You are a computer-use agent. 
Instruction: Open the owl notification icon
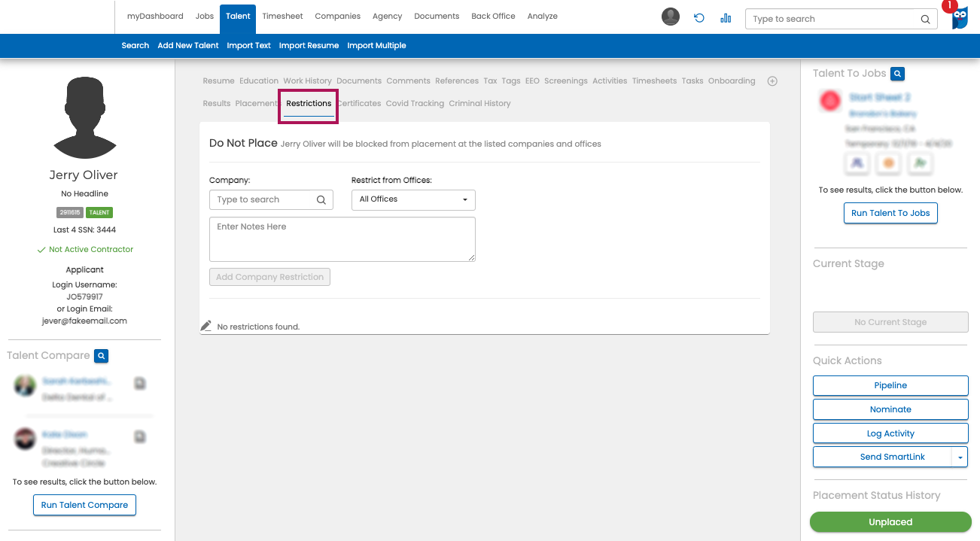(960, 17)
